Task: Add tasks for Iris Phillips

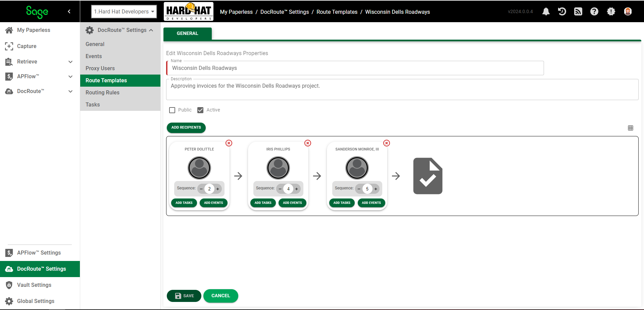Action: tap(263, 203)
